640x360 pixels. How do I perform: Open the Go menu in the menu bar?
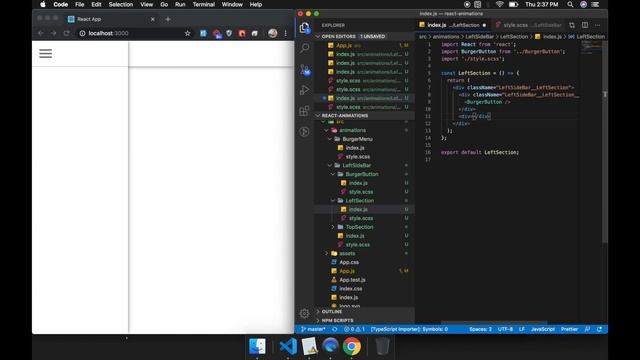coord(164,4)
